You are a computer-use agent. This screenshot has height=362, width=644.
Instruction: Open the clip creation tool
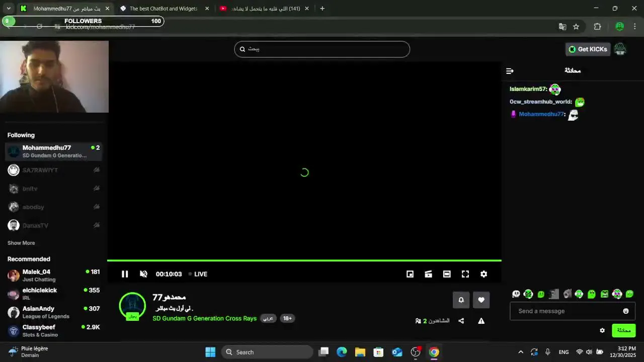428,274
